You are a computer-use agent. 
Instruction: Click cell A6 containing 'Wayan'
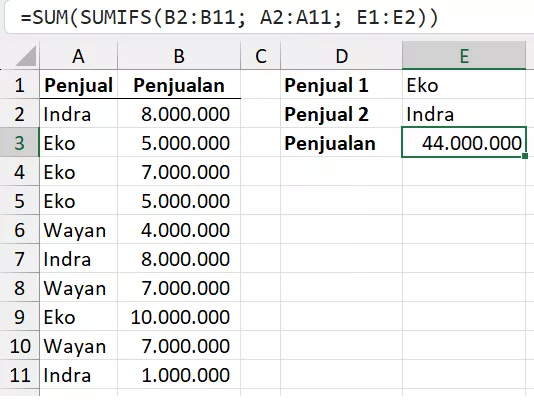click(78, 229)
